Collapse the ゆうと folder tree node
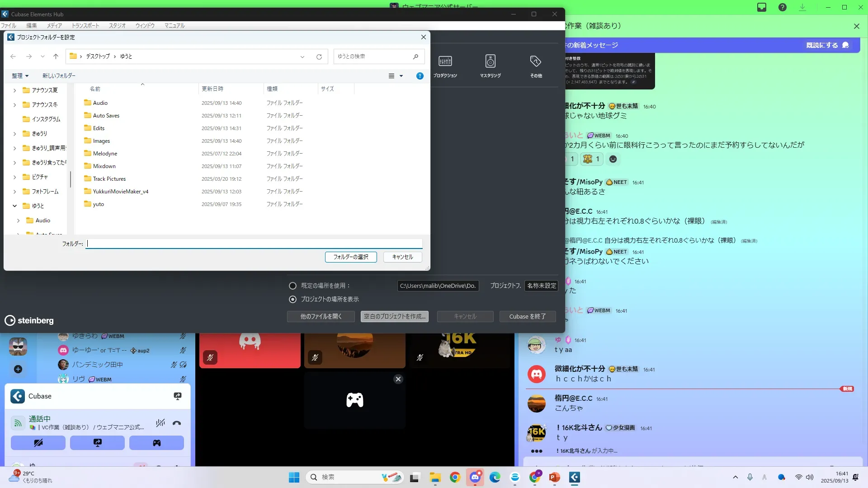 pyautogui.click(x=14, y=206)
